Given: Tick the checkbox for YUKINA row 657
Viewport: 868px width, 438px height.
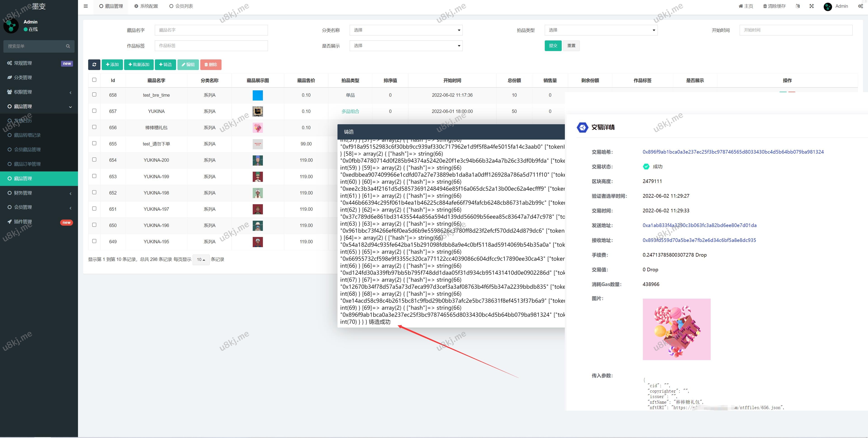Looking at the screenshot, I should pyautogui.click(x=94, y=111).
